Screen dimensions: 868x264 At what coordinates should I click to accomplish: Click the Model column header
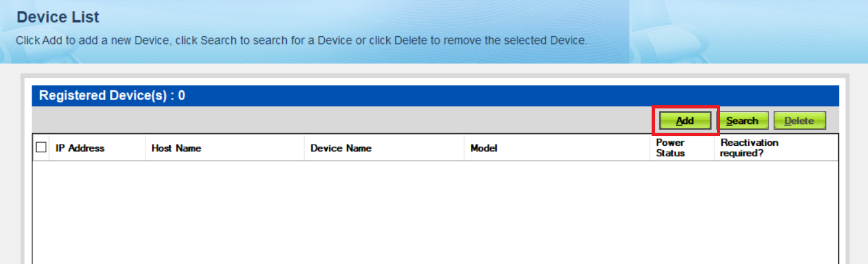click(x=484, y=148)
